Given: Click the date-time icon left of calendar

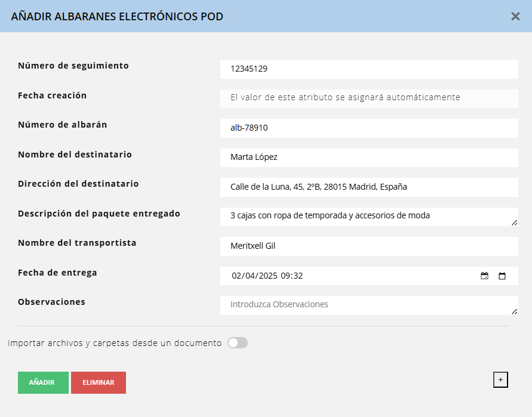Looking at the screenshot, I should [485, 276].
